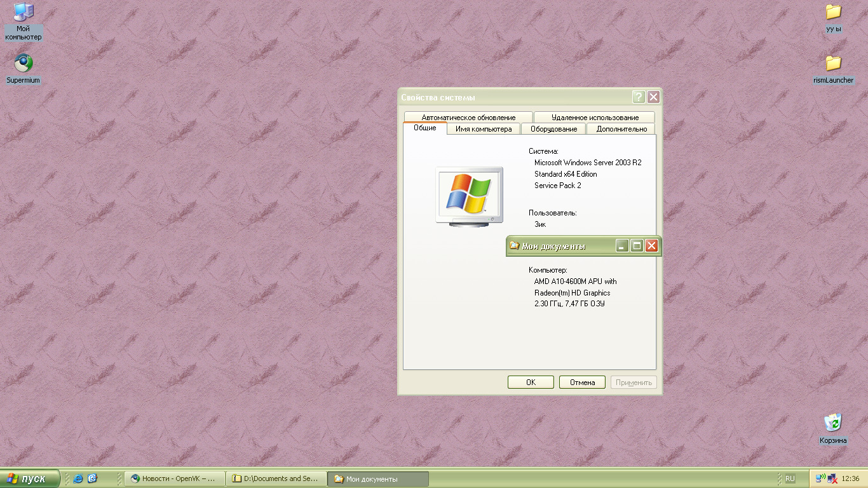The width and height of the screenshot is (868, 488).
Task: Open the Имя компьютера tab
Action: (x=484, y=129)
